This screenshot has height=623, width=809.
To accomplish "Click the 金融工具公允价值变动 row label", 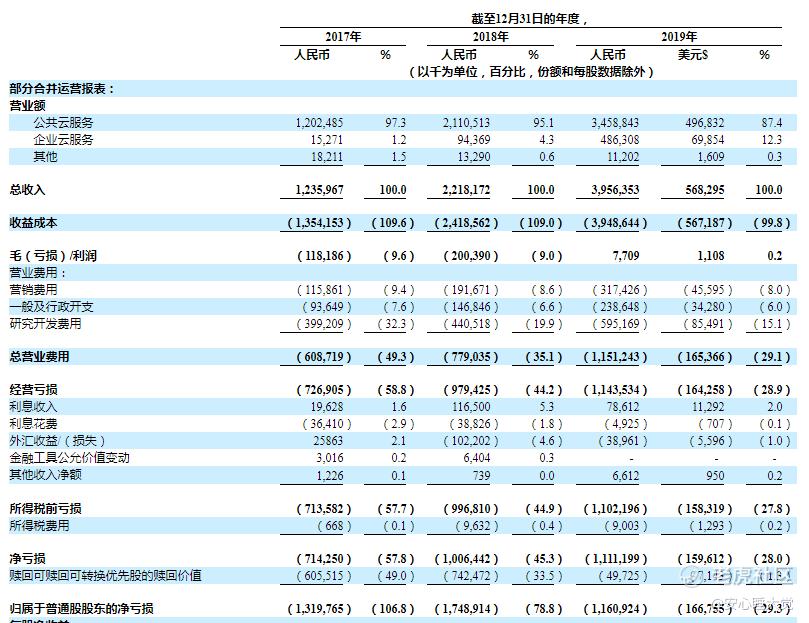I will [x=69, y=458].
